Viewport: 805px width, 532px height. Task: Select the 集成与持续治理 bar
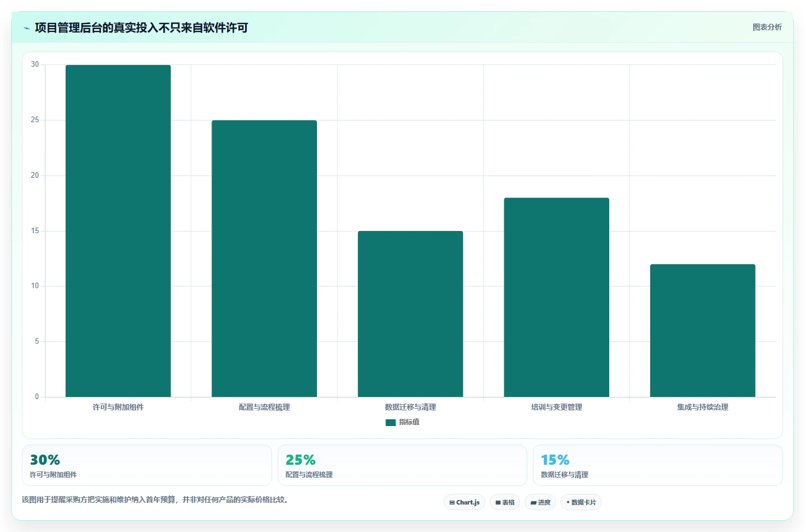[703, 331]
